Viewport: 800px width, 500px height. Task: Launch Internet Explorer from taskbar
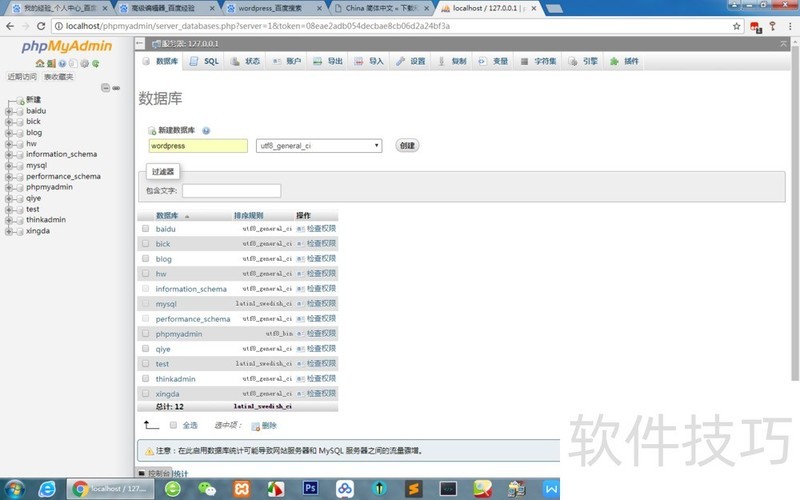click(47, 489)
